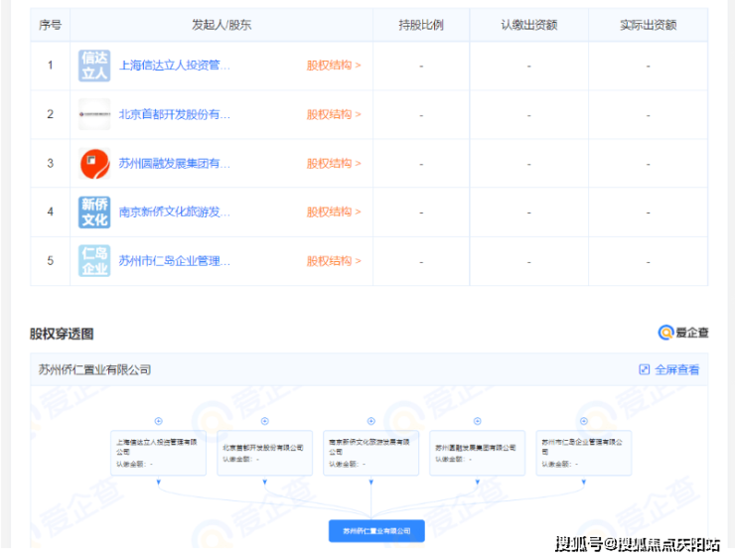View 股权结构 for 苏州市仁岛企业 row
Screen dimensions: 735x560
(x=334, y=261)
